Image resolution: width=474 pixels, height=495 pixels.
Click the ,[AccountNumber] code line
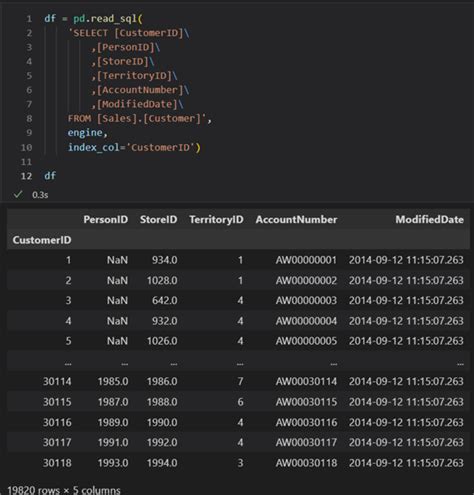point(140,90)
